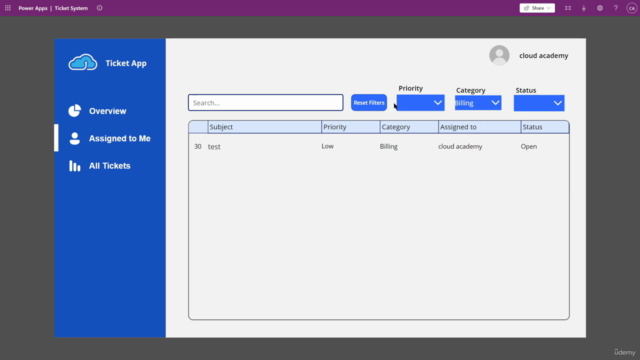This screenshot has height=360, width=640.
Task: Click the Open status cell
Action: coord(529,146)
